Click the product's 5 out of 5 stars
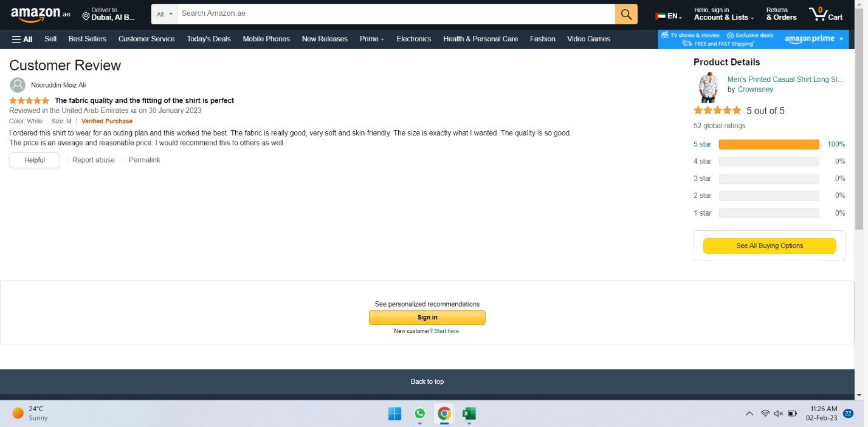868x427 pixels. click(717, 111)
